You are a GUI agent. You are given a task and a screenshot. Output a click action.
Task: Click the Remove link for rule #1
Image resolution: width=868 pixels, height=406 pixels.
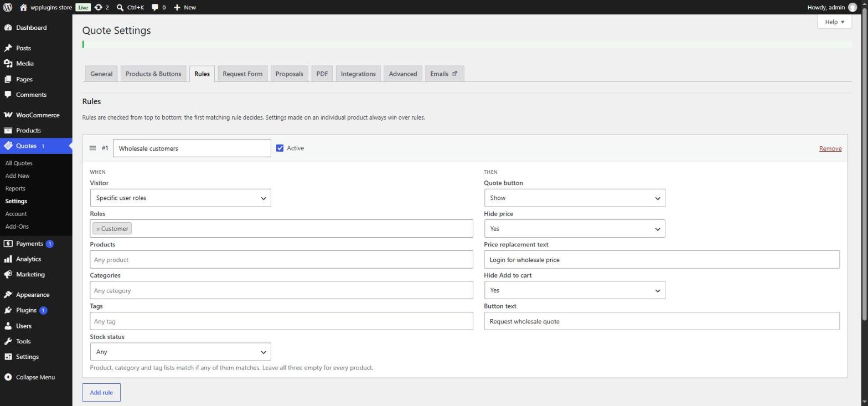pos(830,148)
